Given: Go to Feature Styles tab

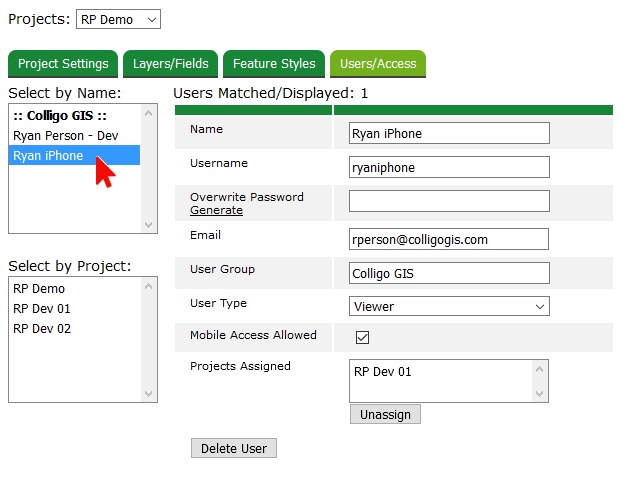Looking at the screenshot, I should [274, 64].
